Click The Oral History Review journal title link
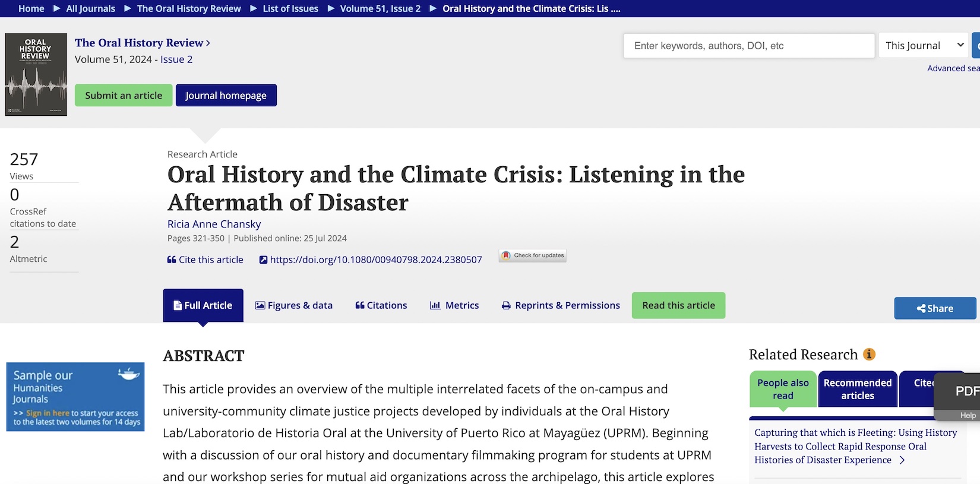This screenshot has width=980, height=484. tap(139, 43)
